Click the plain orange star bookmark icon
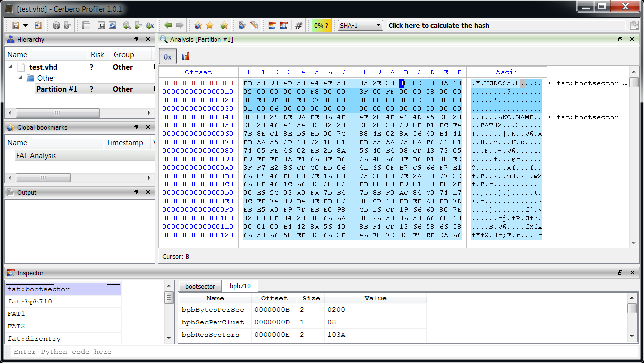This screenshot has width=644, height=363. coord(210,25)
